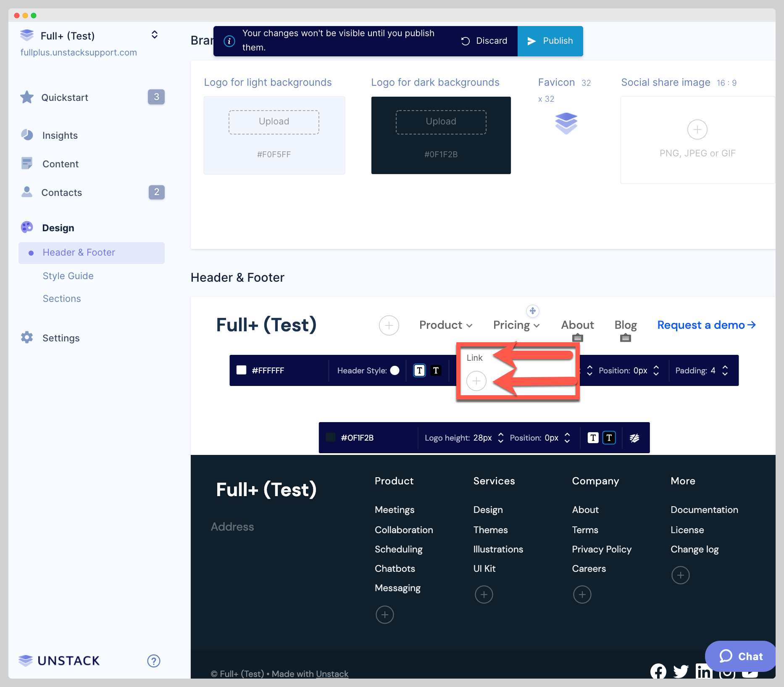Image resolution: width=784 pixels, height=687 pixels.
Task: Open the Chat widget
Action: pos(740,656)
